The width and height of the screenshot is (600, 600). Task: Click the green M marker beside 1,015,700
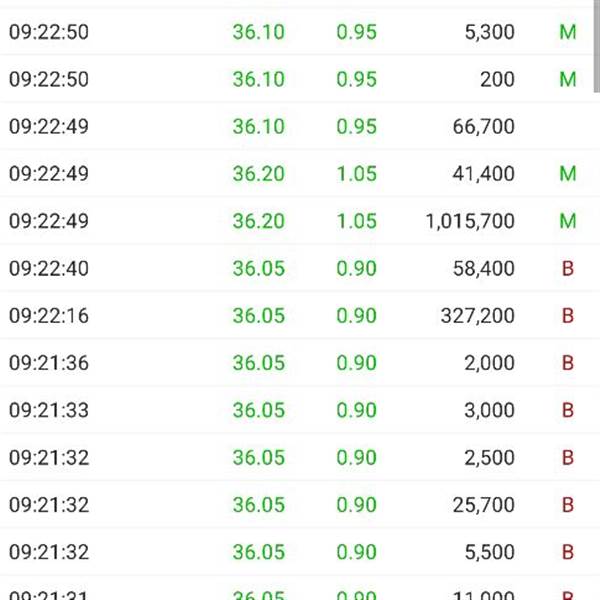(x=568, y=221)
